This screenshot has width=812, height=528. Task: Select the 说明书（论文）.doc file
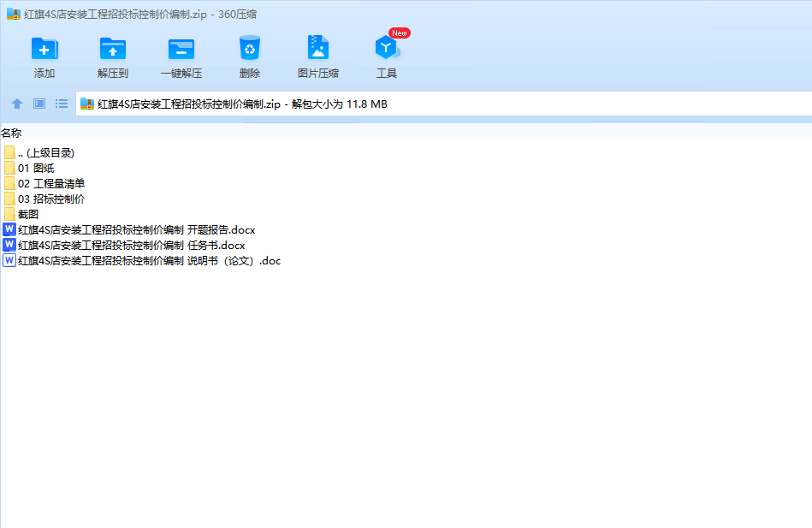(x=142, y=261)
